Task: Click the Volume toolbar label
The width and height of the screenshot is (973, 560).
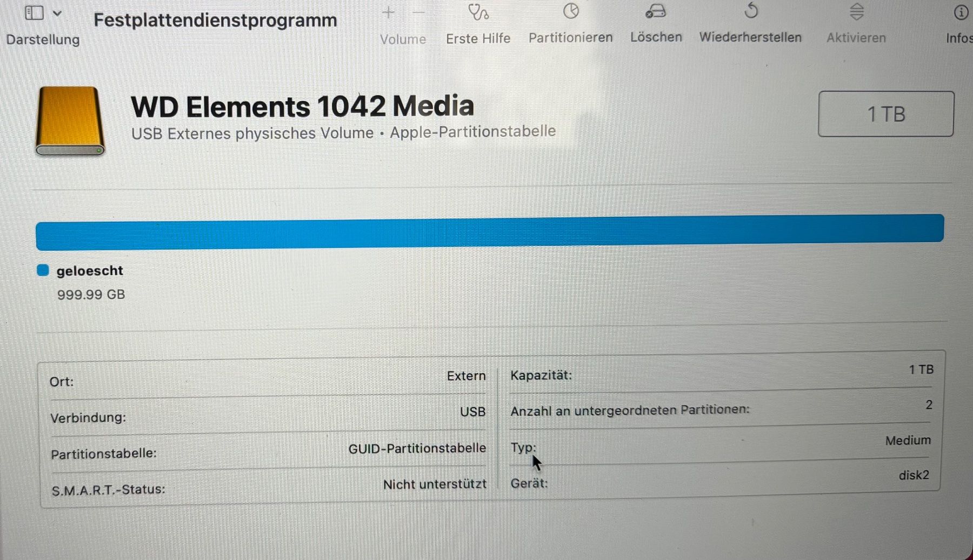Action: [x=403, y=39]
